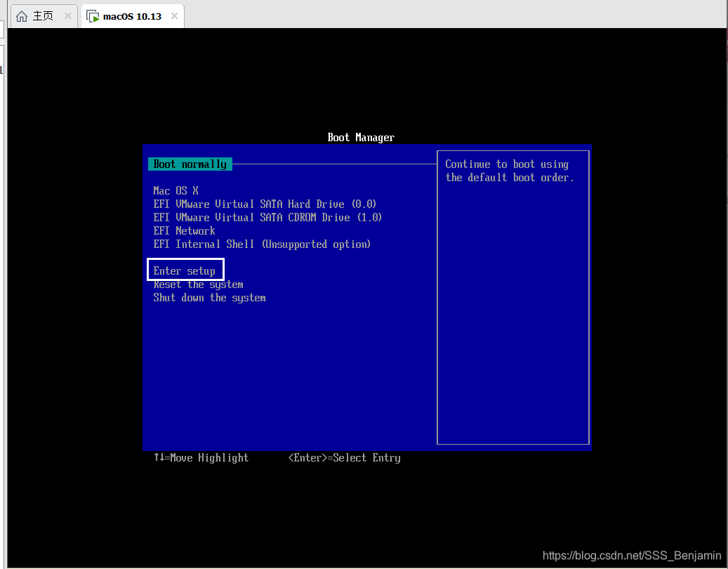Click the Enter setup option
The height and width of the screenshot is (569, 728).
185,270
